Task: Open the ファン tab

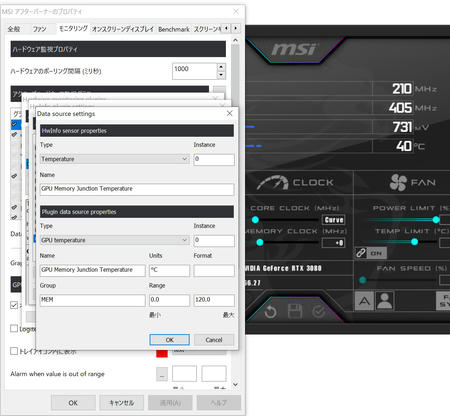Action: [x=39, y=29]
